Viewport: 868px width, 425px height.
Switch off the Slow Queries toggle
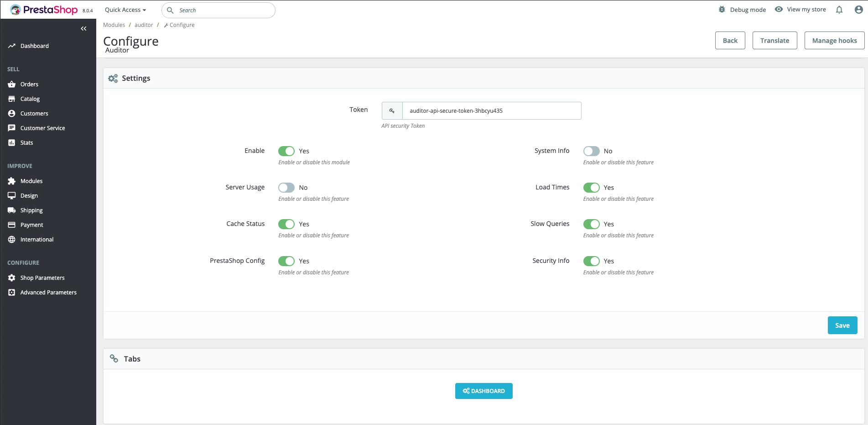coord(591,224)
